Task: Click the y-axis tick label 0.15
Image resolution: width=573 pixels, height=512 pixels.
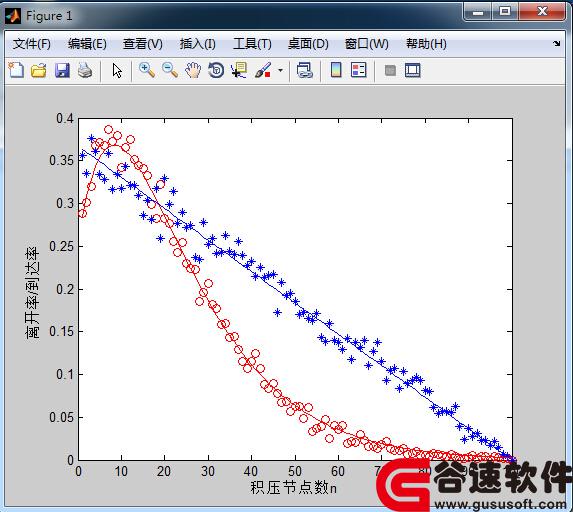Action: tap(61, 331)
